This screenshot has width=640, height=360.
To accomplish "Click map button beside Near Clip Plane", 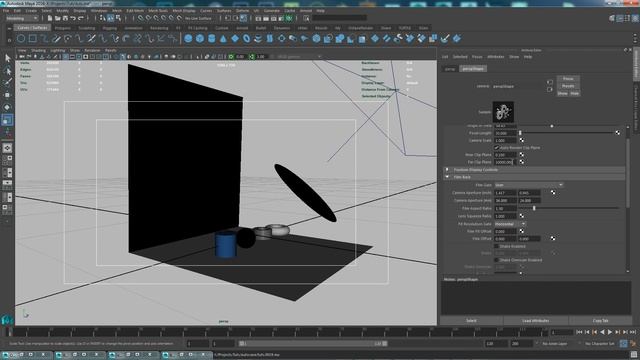I will [x=522, y=155].
